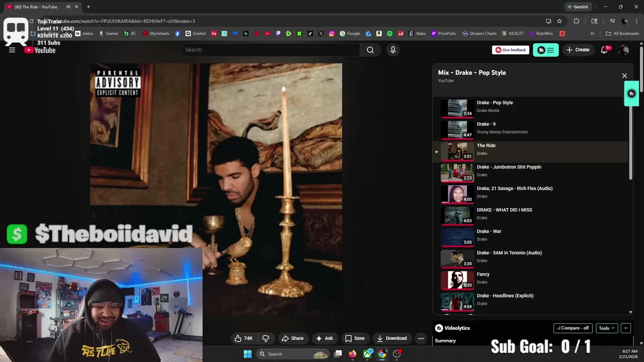Close the Mix playlist panel
This screenshot has width=644, height=362.
pyautogui.click(x=624, y=76)
